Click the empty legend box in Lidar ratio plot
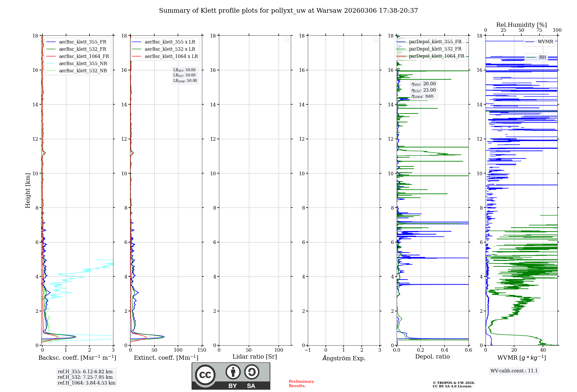577x392 pixels. 287,40
